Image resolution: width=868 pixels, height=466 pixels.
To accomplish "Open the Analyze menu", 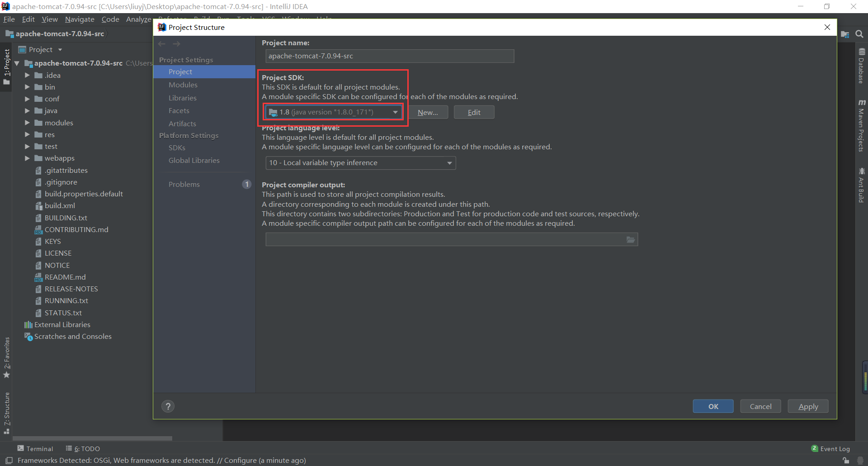I will pos(138,19).
